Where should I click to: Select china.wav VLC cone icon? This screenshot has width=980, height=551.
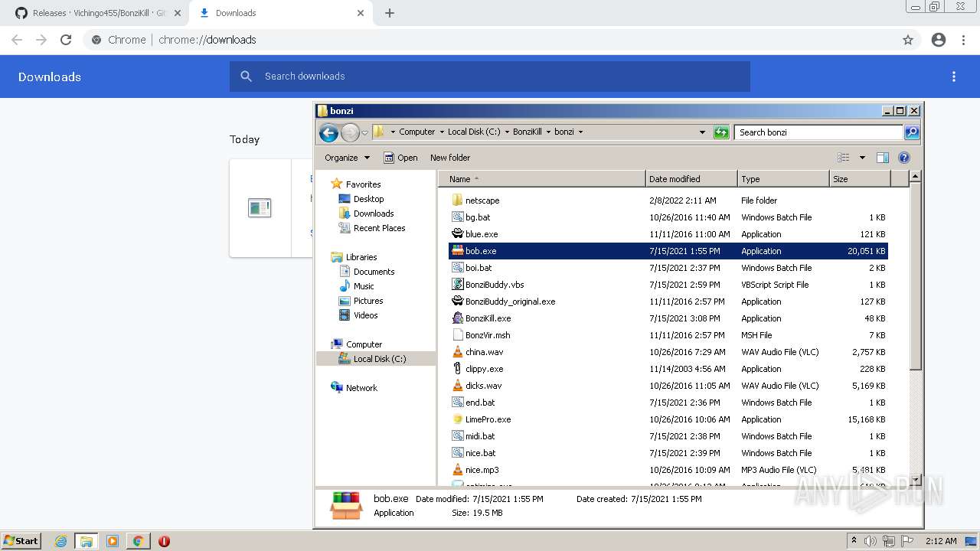point(457,352)
